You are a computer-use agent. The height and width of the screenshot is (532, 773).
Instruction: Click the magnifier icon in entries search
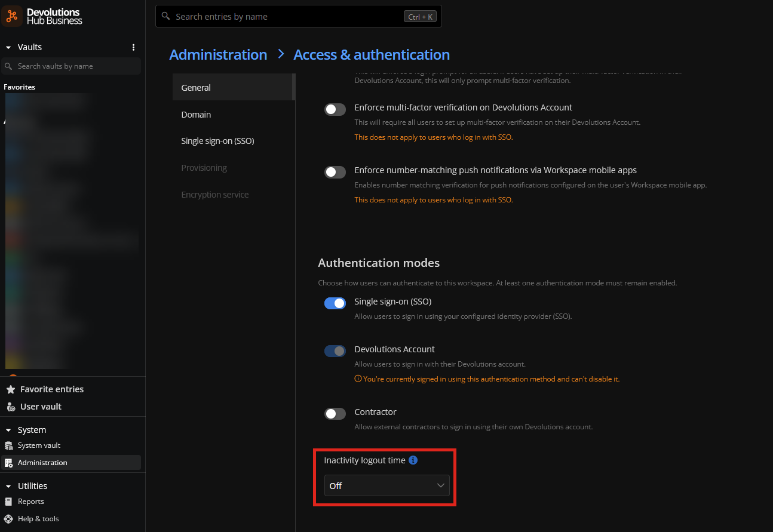pyautogui.click(x=166, y=17)
